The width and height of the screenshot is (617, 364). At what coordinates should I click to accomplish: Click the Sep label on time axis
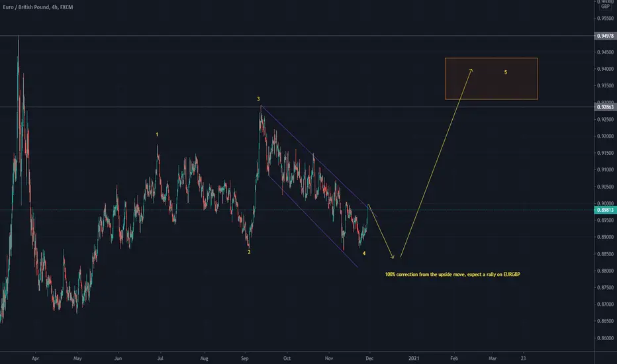[x=245, y=359]
